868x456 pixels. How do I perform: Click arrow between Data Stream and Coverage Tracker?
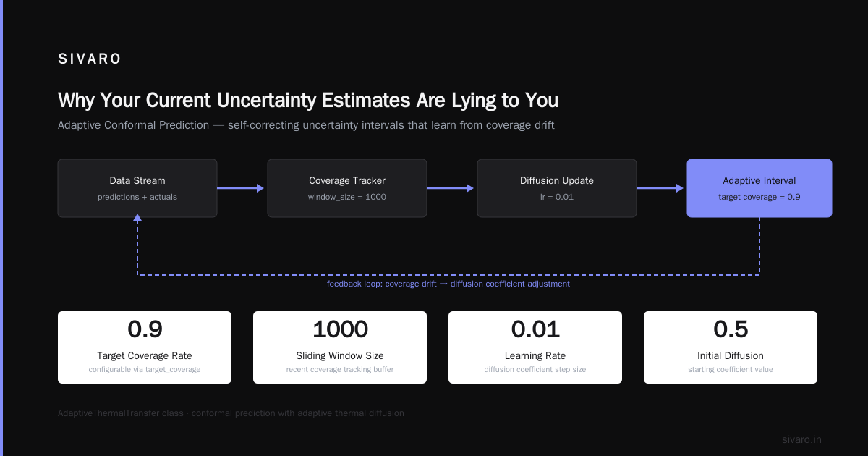(x=242, y=188)
